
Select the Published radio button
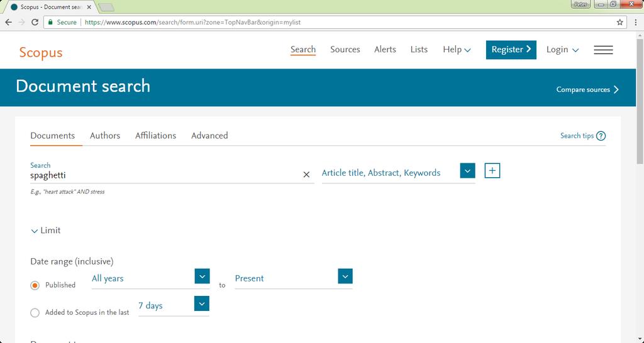click(x=35, y=285)
